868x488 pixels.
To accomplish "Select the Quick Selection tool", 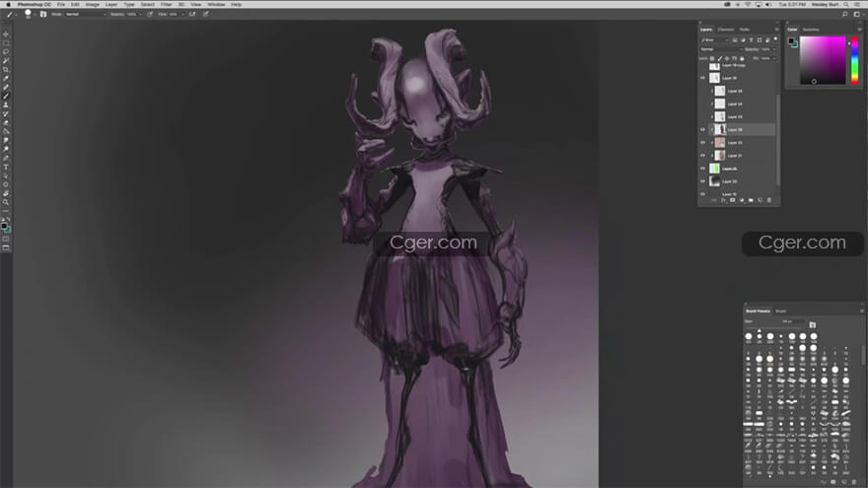I will (x=6, y=61).
